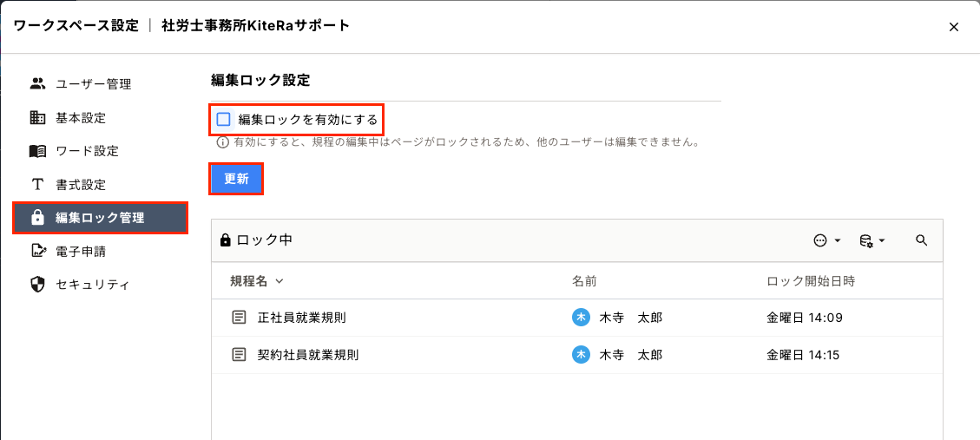Click the document icon beside 契約社員就業規則
The image size is (980, 440).
point(239,355)
